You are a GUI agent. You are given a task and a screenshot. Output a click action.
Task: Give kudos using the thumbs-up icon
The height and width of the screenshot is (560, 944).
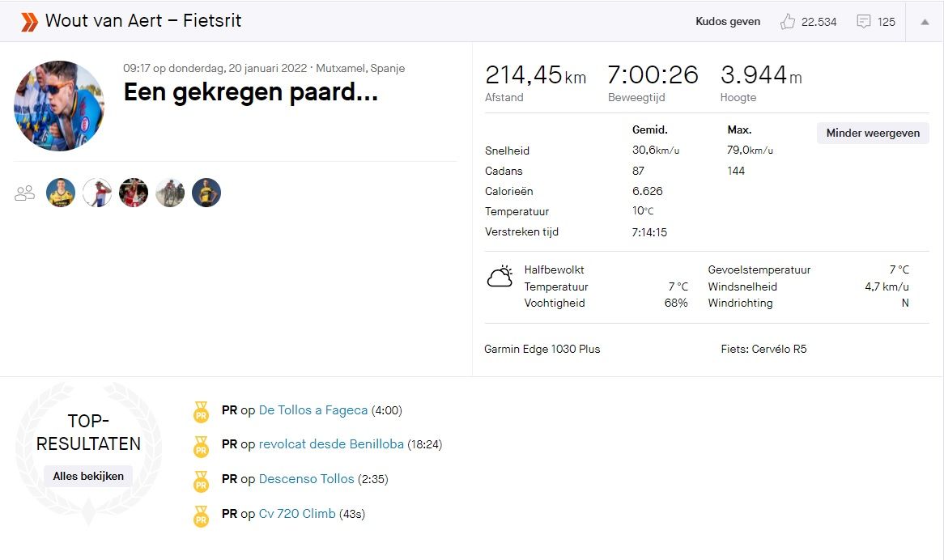click(787, 21)
